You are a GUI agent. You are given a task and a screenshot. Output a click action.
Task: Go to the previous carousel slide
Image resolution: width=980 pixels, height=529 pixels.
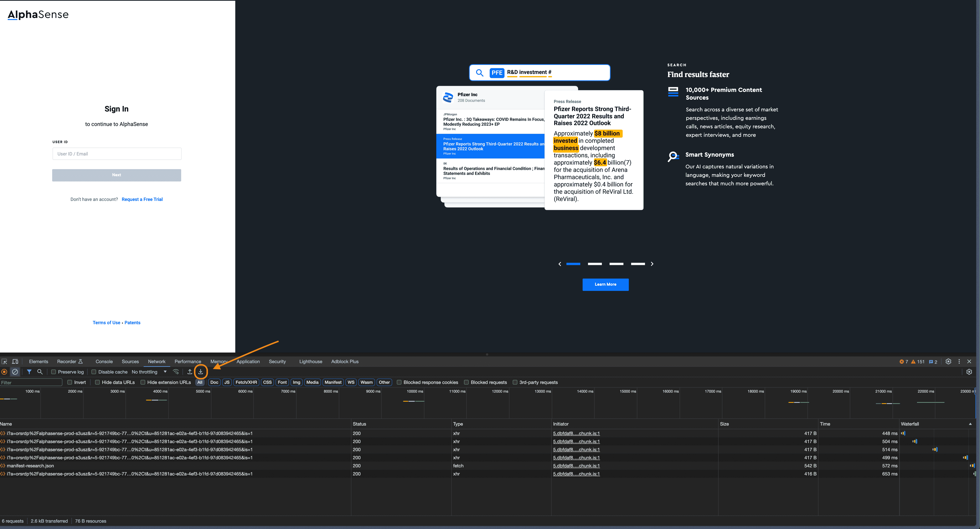tap(560, 264)
